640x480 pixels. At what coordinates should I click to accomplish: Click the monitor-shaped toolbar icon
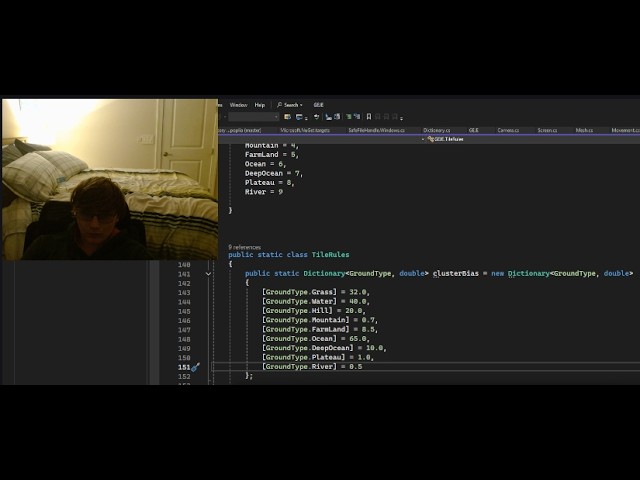299,117
